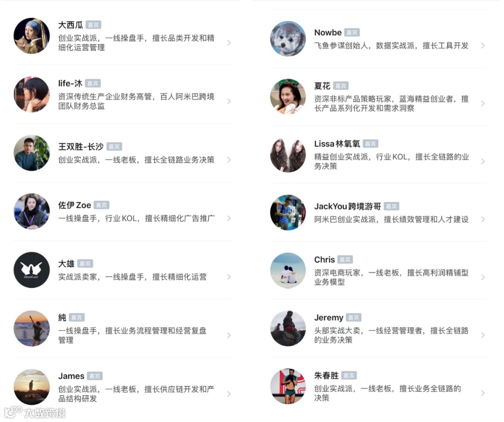The image size is (504, 422).
Task: Expand 王双胜-长沙's entry via its right arrow
Action: pos(229,159)
